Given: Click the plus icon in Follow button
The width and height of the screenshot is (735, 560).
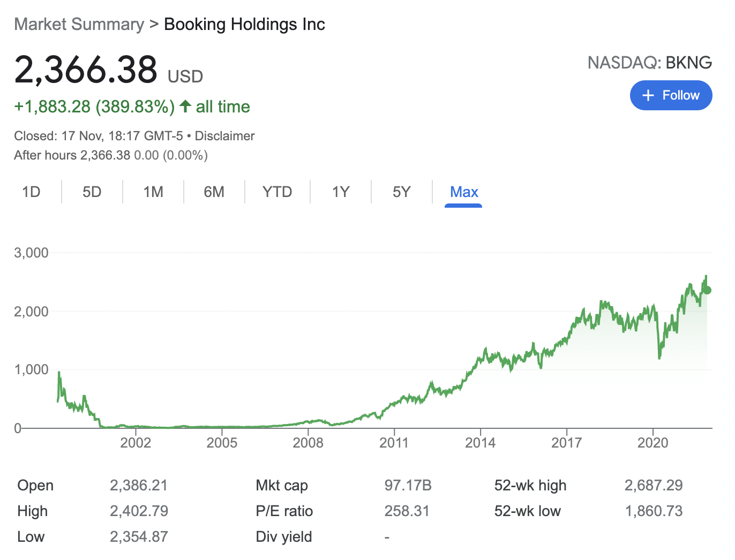Looking at the screenshot, I should [648, 95].
